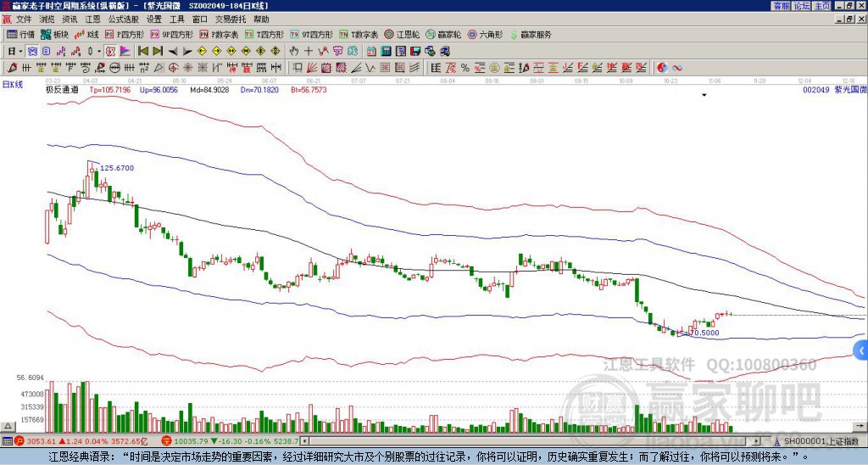The width and height of the screenshot is (868, 465).
Task: Open the T数字表 tool
Action: coord(359,34)
